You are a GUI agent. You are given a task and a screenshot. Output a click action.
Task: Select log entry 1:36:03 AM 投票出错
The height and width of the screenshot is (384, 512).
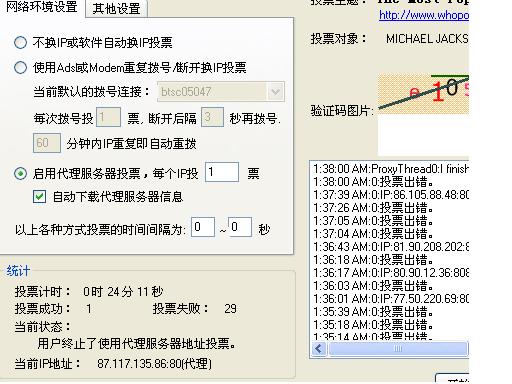(373, 286)
